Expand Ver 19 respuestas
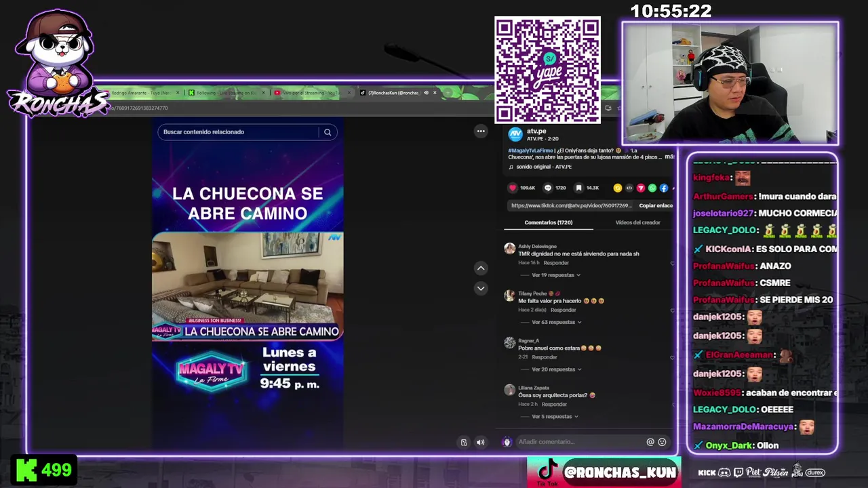The image size is (868, 488). [x=556, y=275]
